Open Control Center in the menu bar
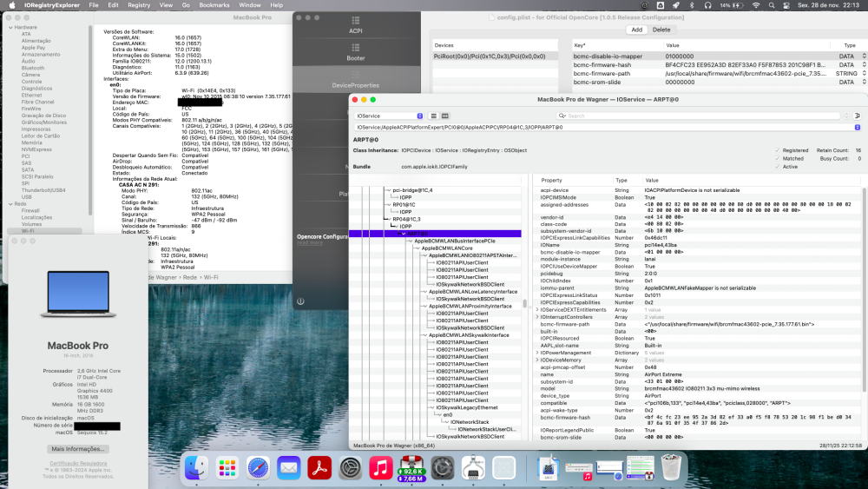Screen dimensions: 868x489 click(786, 5)
